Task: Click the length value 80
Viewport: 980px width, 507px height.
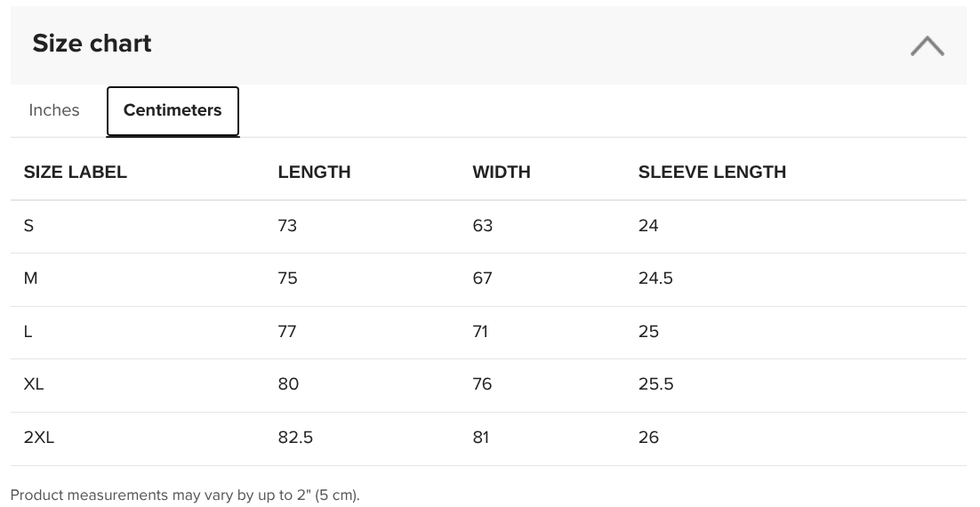Action: [288, 384]
